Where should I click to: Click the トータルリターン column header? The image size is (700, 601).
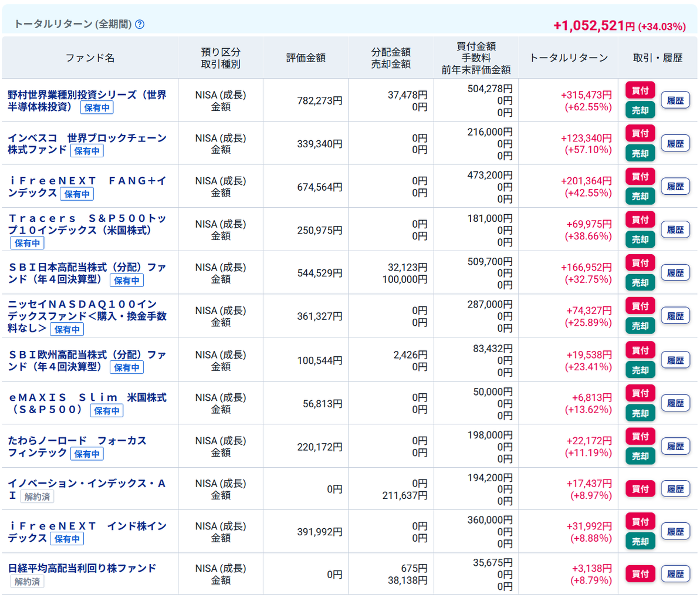(x=569, y=58)
